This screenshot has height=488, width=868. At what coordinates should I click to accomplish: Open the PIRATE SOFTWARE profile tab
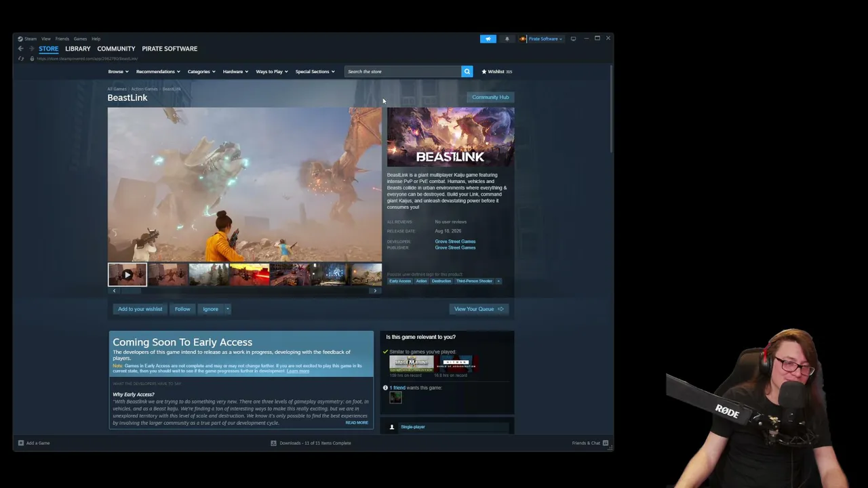pos(170,49)
